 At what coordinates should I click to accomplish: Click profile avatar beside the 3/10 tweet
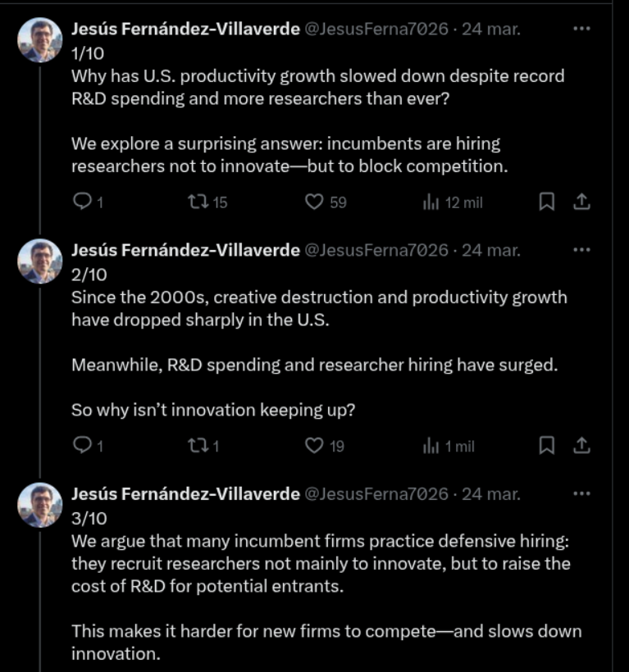(40, 505)
